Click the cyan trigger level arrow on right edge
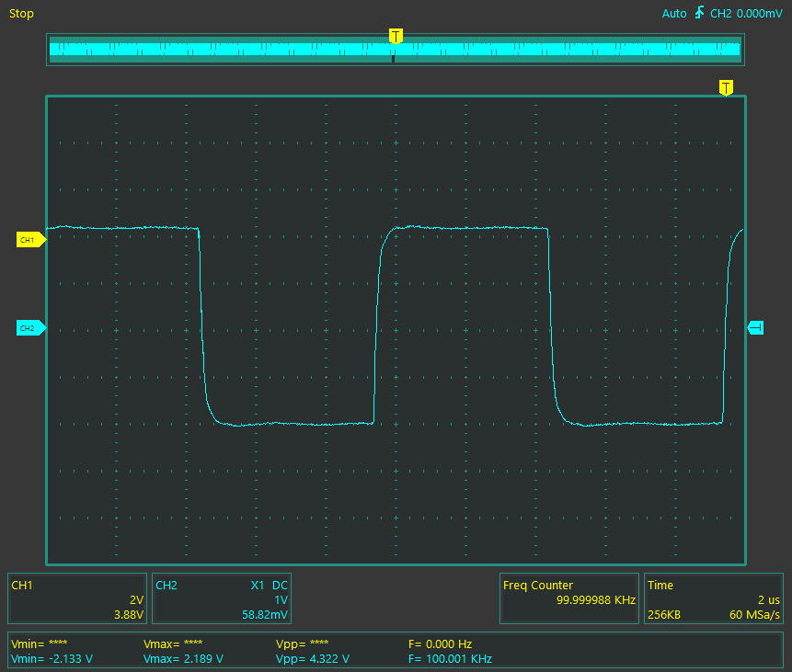The image size is (792, 672). [755, 328]
